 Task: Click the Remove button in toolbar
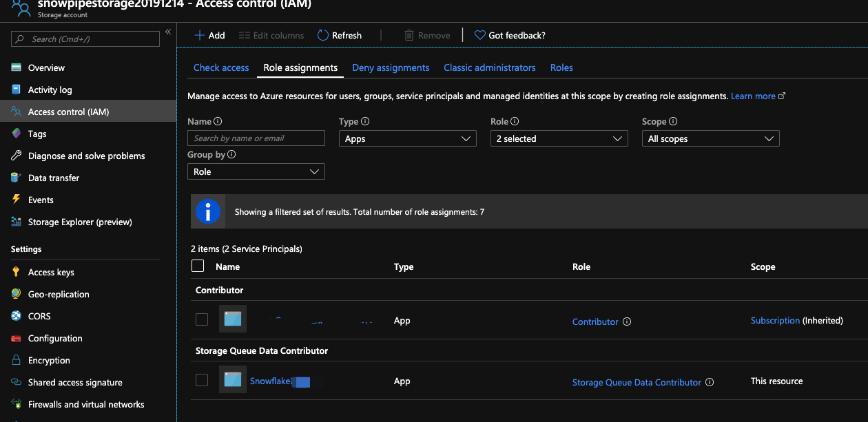(x=427, y=35)
